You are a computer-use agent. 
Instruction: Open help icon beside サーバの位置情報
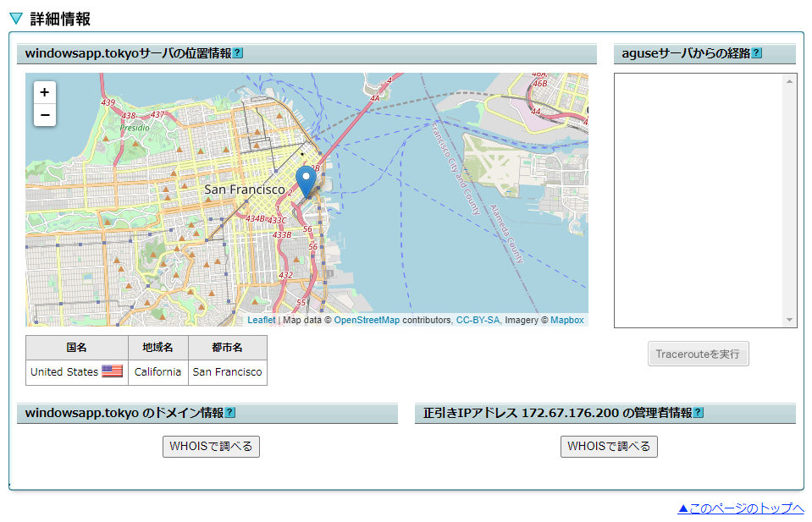[x=238, y=52]
